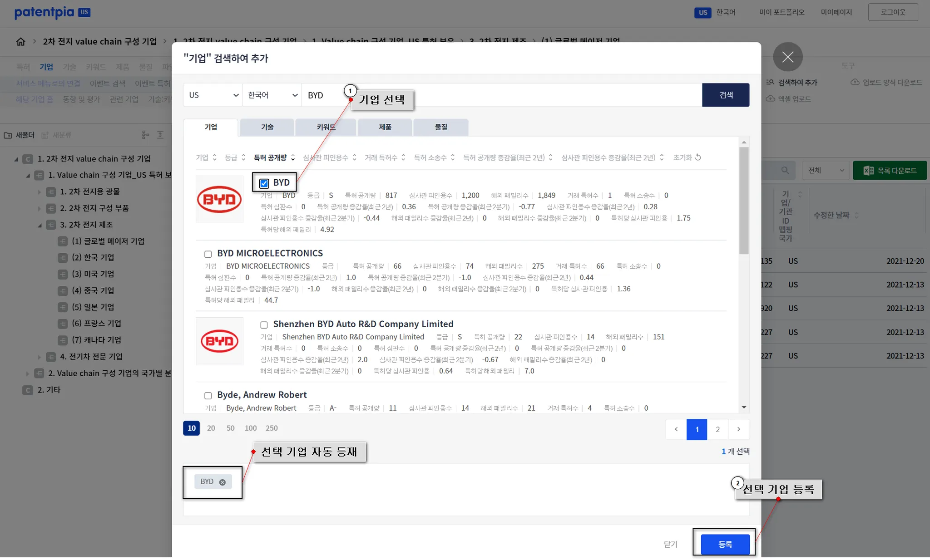930x560 pixels.
Task: Click the 검색 search button
Action: tap(725, 95)
